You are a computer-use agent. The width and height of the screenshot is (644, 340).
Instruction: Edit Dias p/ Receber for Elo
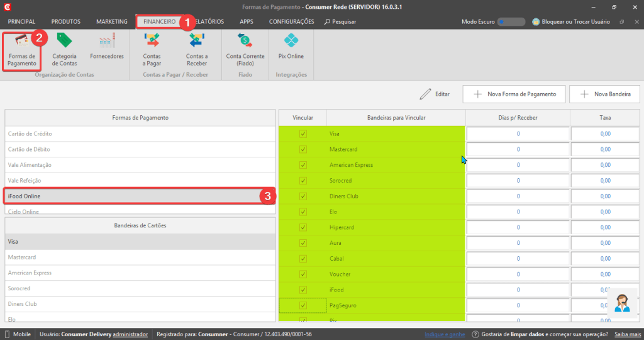[518, 212]
